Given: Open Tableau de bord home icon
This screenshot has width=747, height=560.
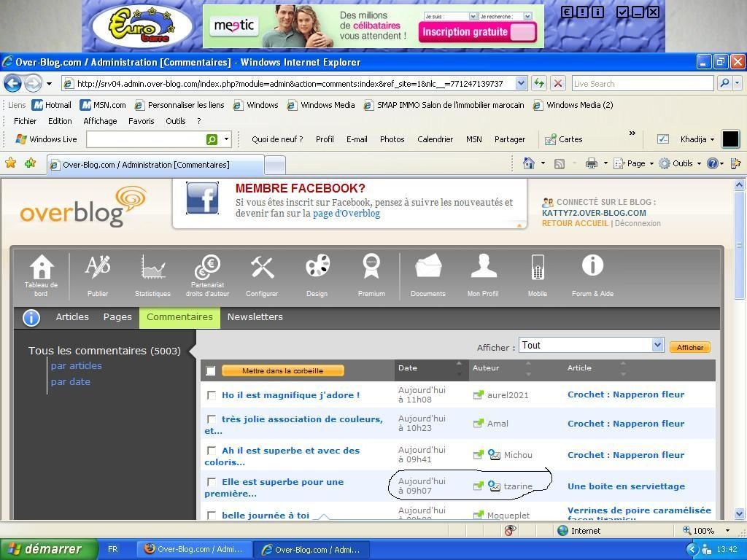Looking at the screenshot, I should [42, 267].
